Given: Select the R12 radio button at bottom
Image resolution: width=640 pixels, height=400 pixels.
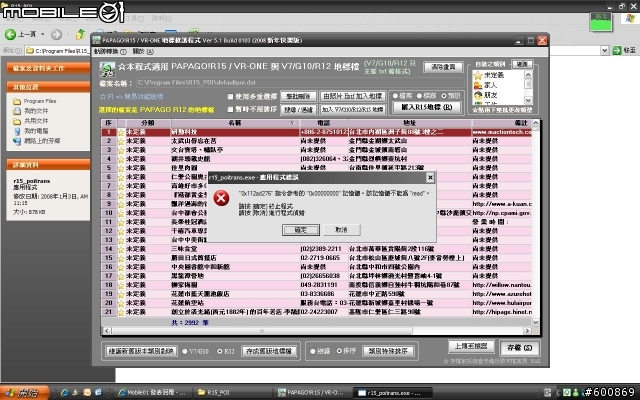Looking at the screenshot, I should 220,351.
